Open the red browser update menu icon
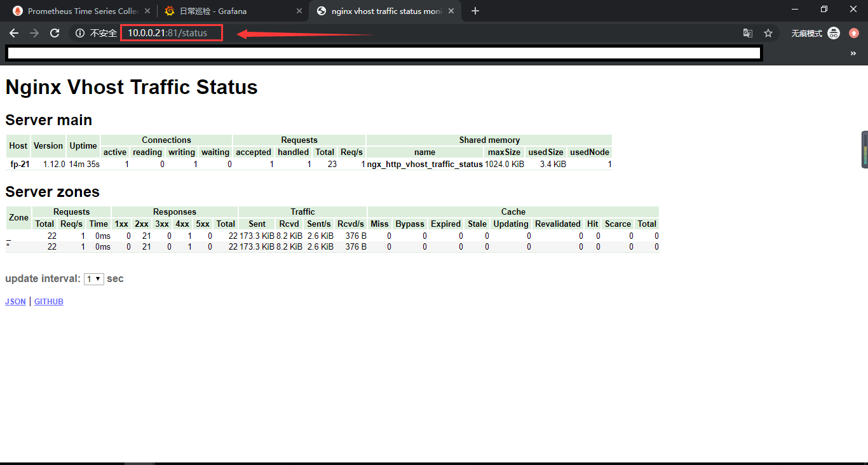 coord(854,33)
